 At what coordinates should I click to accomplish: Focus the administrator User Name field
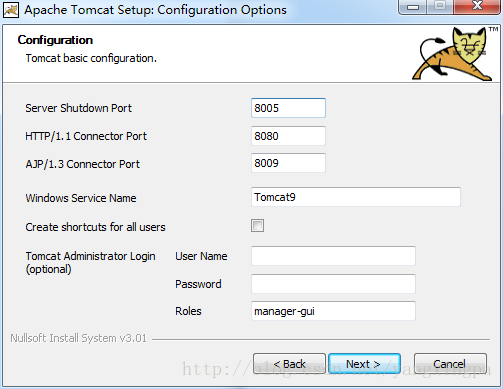point(333,256)
